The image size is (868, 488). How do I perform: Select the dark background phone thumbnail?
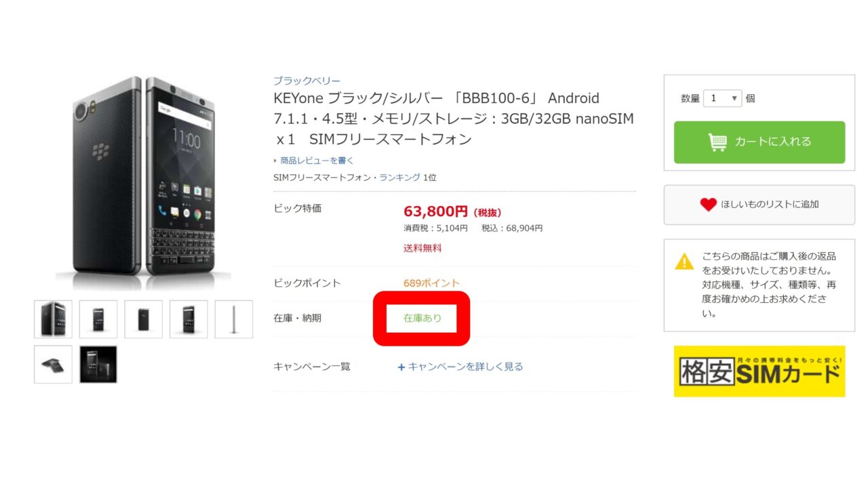coord(98,365)
